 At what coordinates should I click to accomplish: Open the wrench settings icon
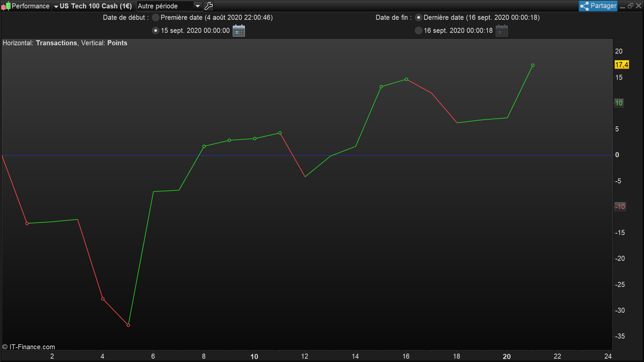click(x=209, y=6)
